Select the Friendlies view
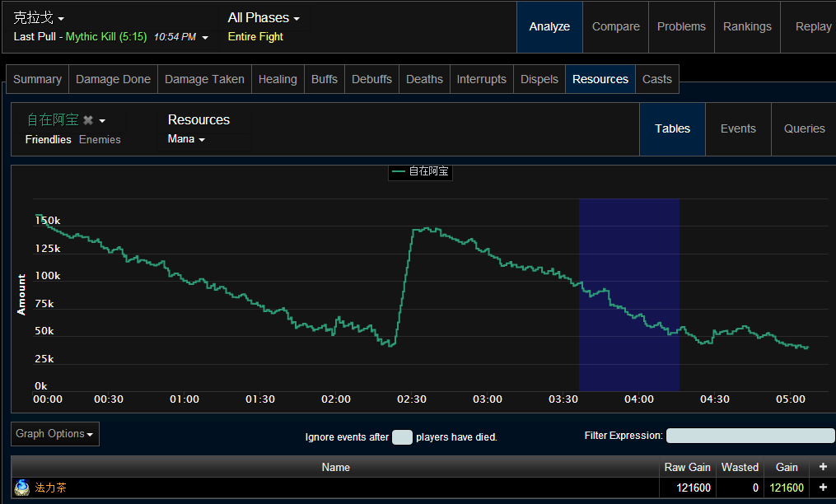Viewport: 836px width, 504px height. coord(48,140)
